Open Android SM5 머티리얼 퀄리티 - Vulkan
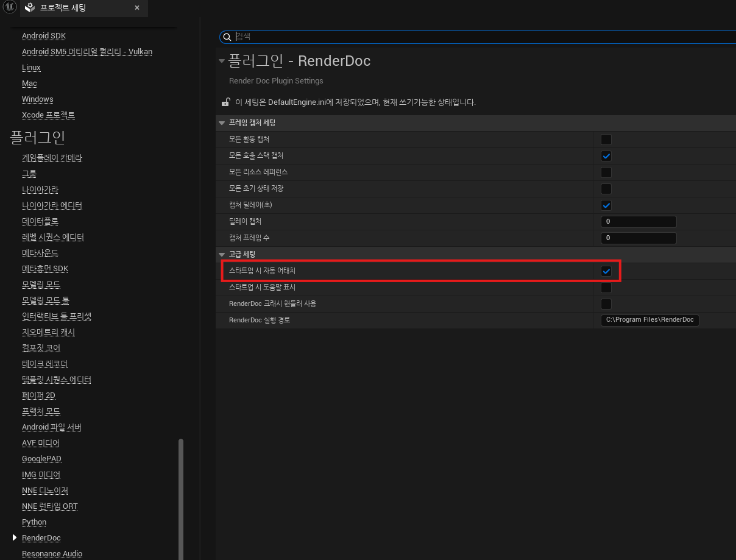This screenshot has width=736, height=560. 87,52
